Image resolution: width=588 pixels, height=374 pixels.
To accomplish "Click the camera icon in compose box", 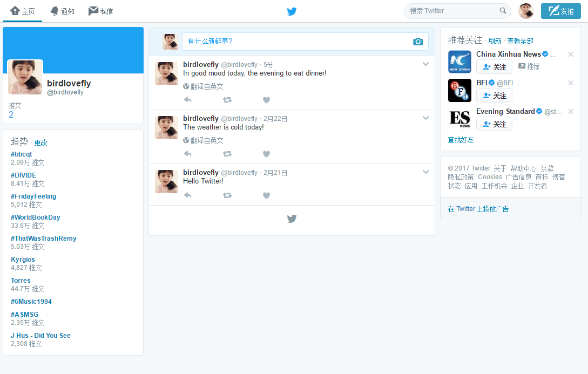I will tap(418, 42).
